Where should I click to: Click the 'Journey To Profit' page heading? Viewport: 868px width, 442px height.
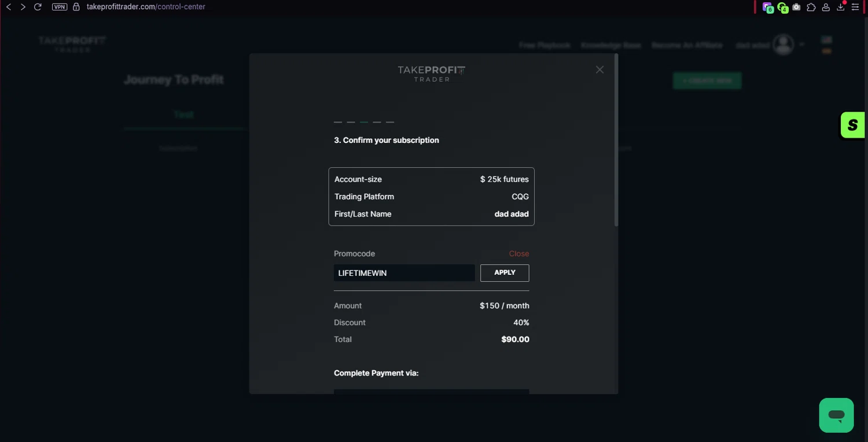click(174, 79)
